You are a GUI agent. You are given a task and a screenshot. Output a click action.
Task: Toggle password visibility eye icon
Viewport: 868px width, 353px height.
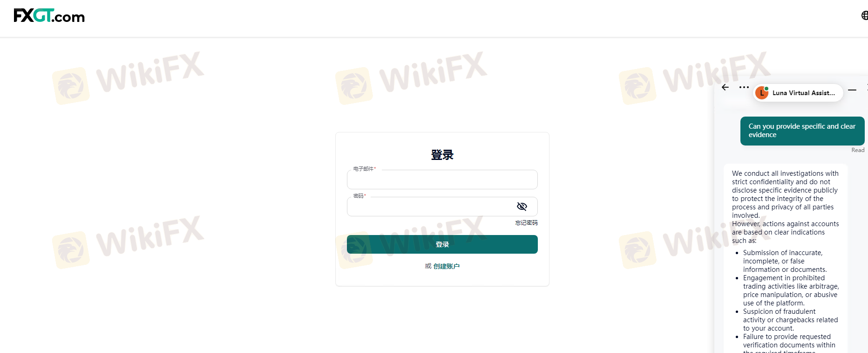tap(522, 207)
